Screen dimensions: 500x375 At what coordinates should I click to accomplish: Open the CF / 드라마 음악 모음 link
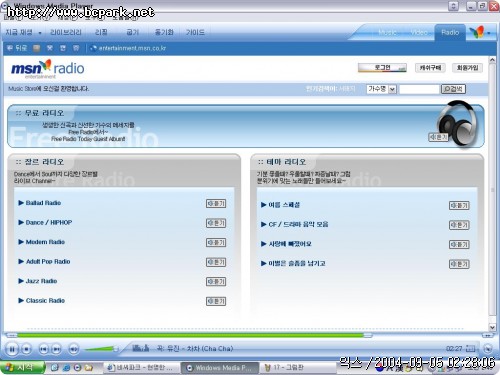[x=298, y=224]
